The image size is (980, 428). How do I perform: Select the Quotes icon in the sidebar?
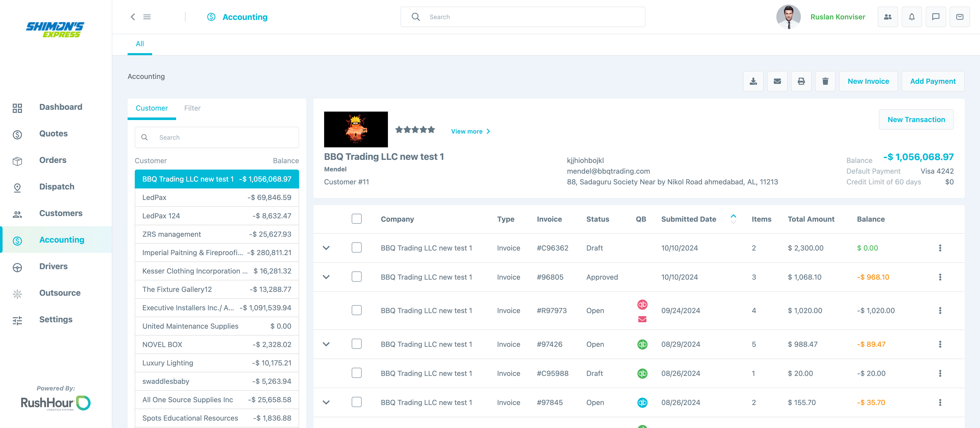pyautogui.click(x=17, y=134)
